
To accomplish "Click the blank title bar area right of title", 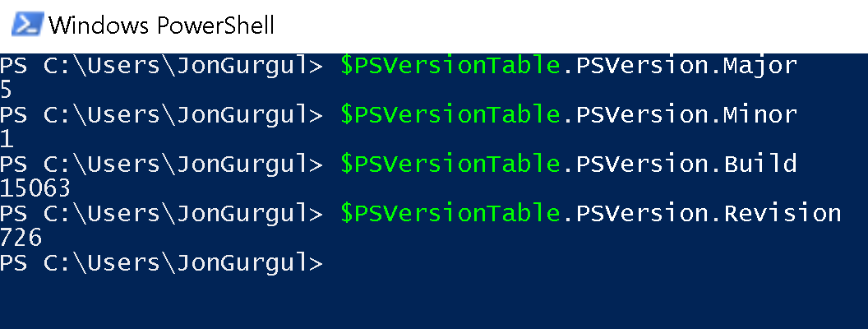I will (x=570, y=25).
